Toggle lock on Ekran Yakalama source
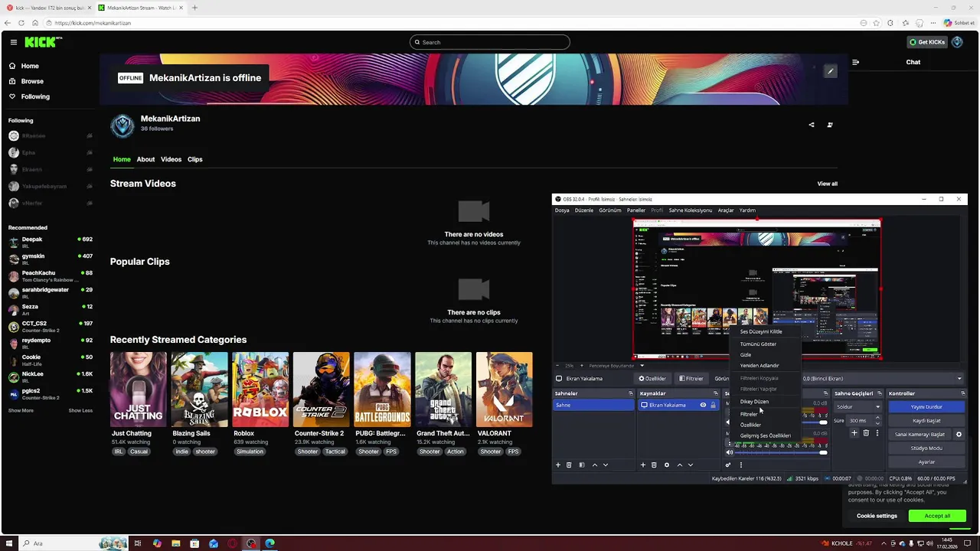 [x=714, y=405]
